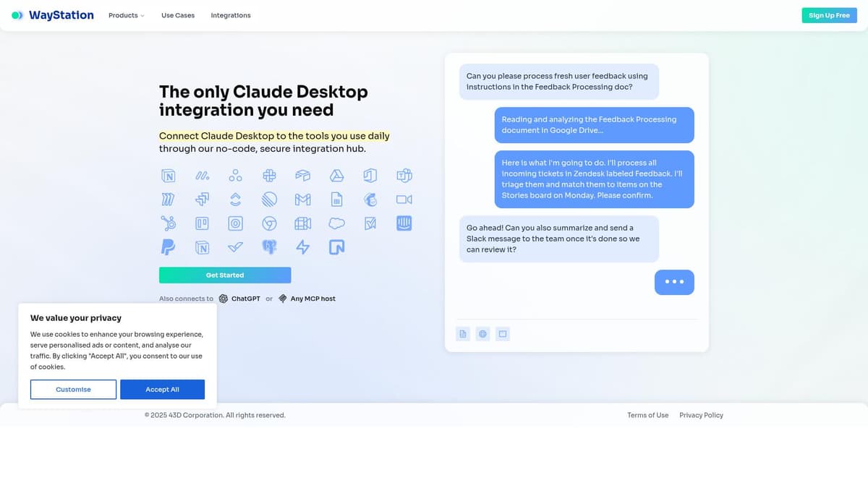Select the Microsoft Teams integration icon
The height and width of the screenshot is (488, 868).
click(404, 175)
